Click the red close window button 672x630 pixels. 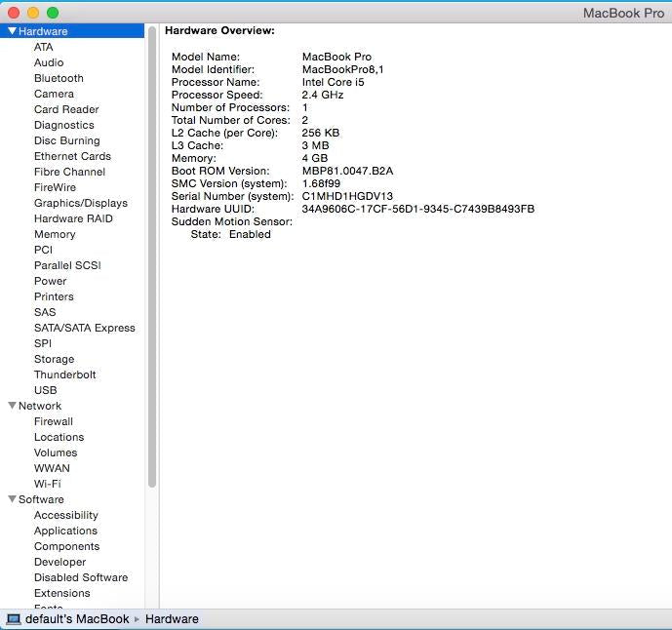tap(14, 13)
